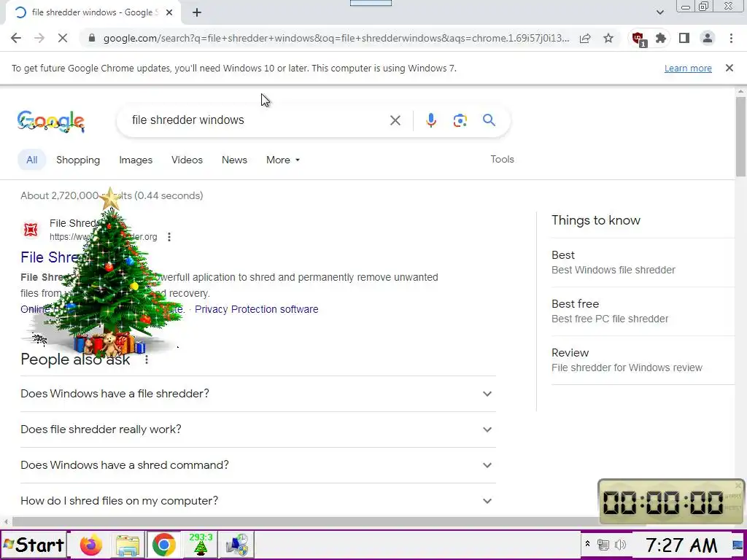Switch to the Shopping tab

click(x=78, y=160)
